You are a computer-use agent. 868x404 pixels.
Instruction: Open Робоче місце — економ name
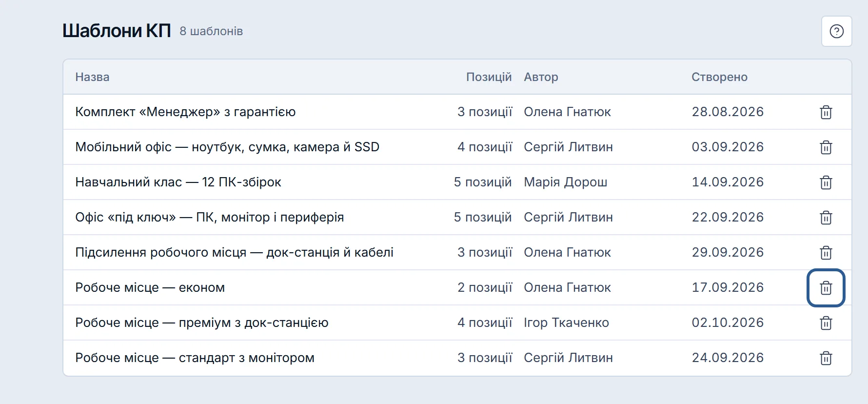point(150,287)
